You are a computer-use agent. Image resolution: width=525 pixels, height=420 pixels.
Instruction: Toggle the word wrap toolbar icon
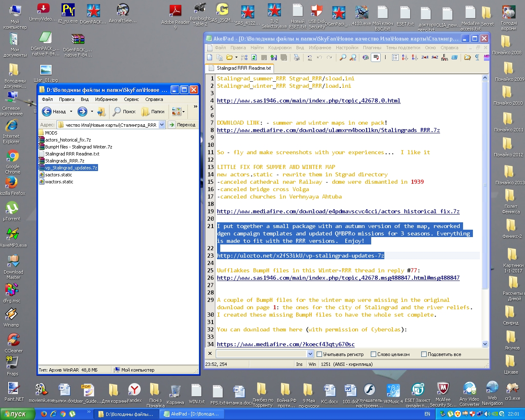(x=375, y=58)
